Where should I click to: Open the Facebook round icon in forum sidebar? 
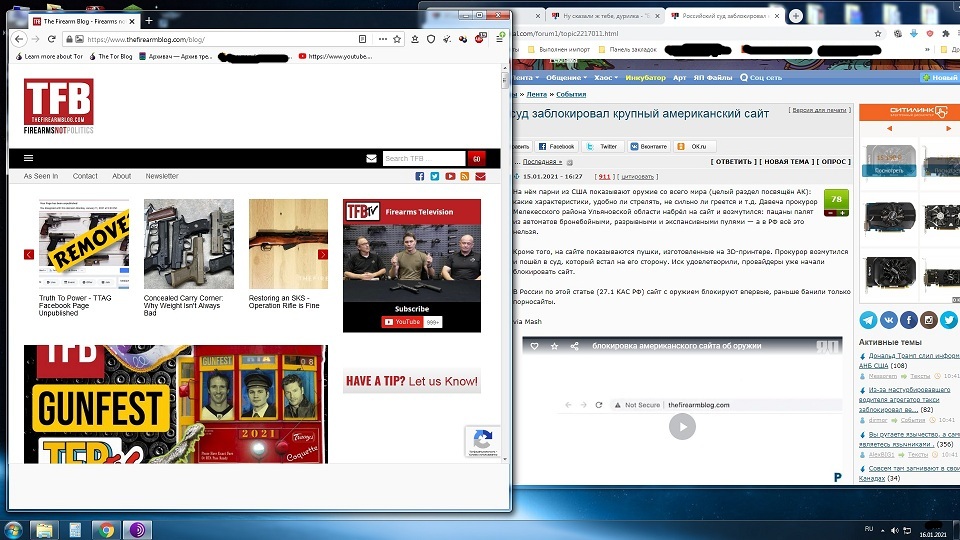pyautogui.click(x=909, y=320)
